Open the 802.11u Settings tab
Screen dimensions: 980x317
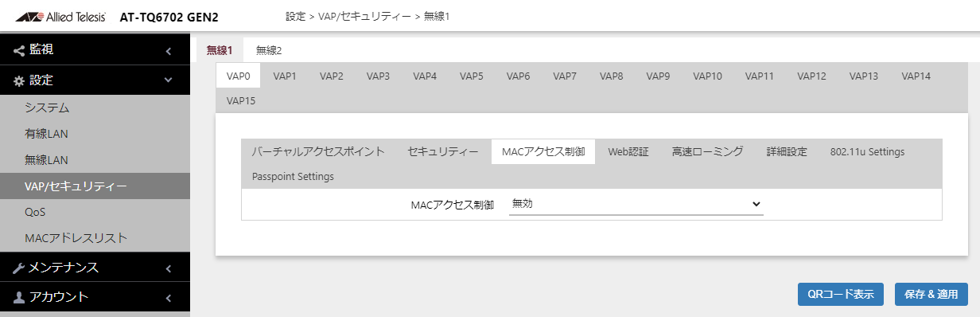coord(867,151)
